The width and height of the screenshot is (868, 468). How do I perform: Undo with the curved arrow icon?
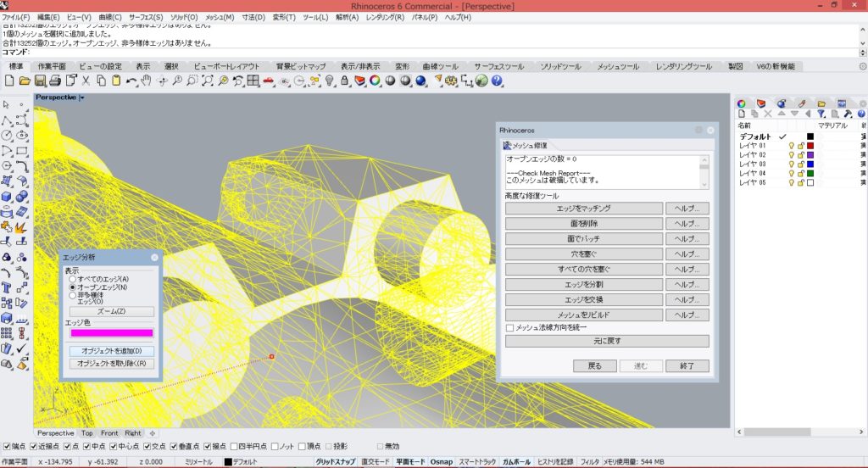click(x=131, y=81)
